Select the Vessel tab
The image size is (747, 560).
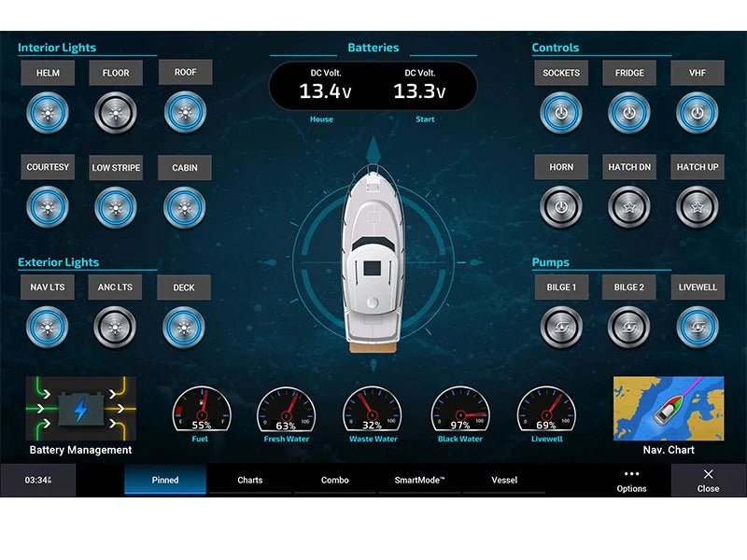tap(504, 480)
